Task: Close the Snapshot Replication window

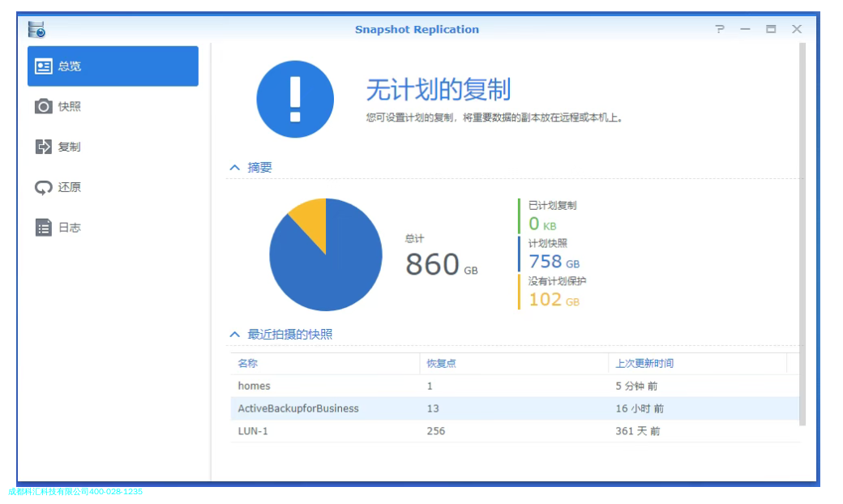Action: pos(797,29)
